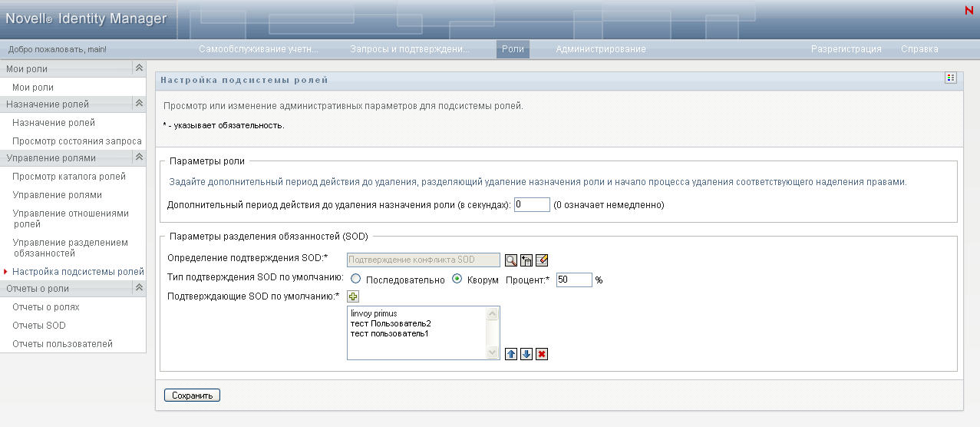Click the eraser clear icon beside SOD definition
Screen dimensions: 980x427
(x=542, y=260)
